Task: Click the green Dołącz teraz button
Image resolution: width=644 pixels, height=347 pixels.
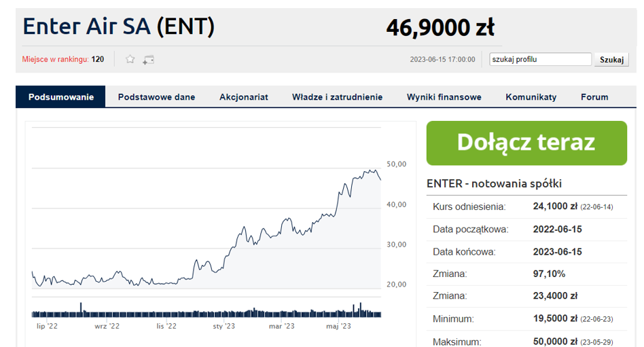Action: pyautogui.click(x=526, y=143)
